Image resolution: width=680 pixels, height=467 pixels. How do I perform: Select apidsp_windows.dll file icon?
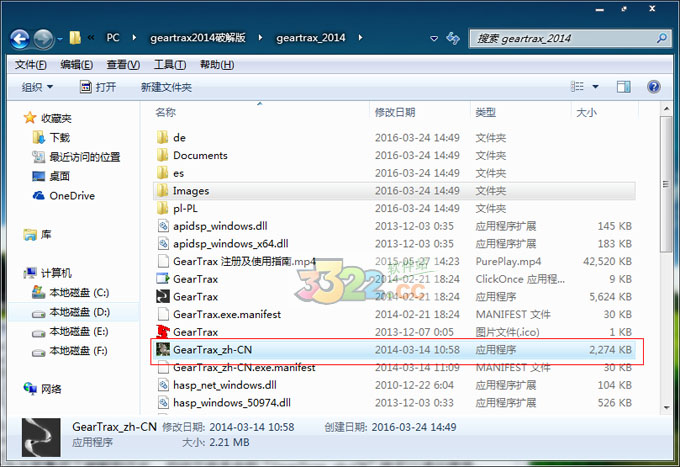(x=163, y=226)
